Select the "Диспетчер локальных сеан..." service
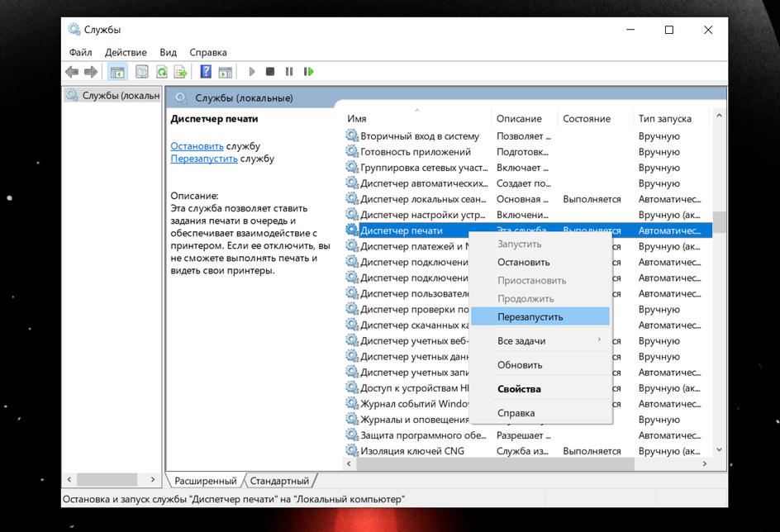Image resolution: width=780 pixels, height=532 pixels. (423, 199)
